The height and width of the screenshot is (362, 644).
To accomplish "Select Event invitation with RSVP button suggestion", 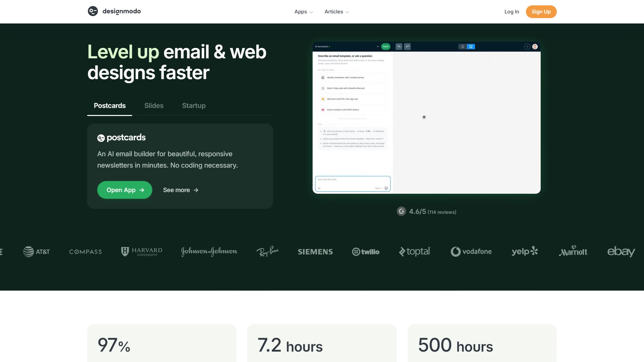I will (353, 110).
